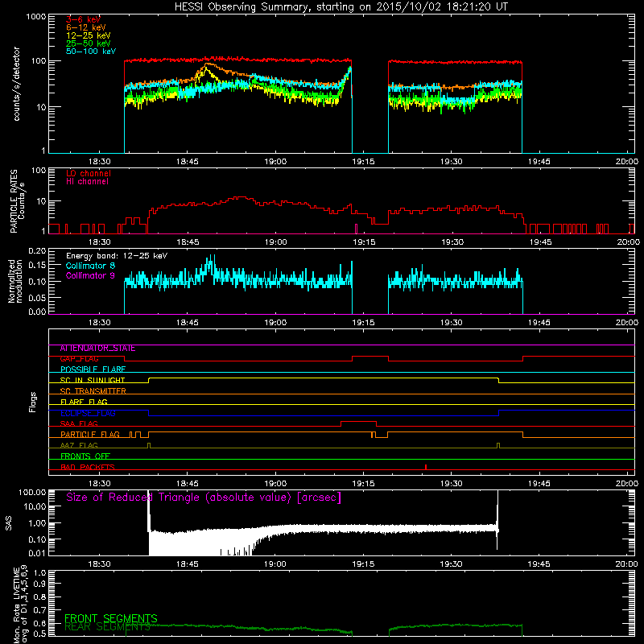
Task: Click the vertical Flags axis label
Action: [33, 402]
